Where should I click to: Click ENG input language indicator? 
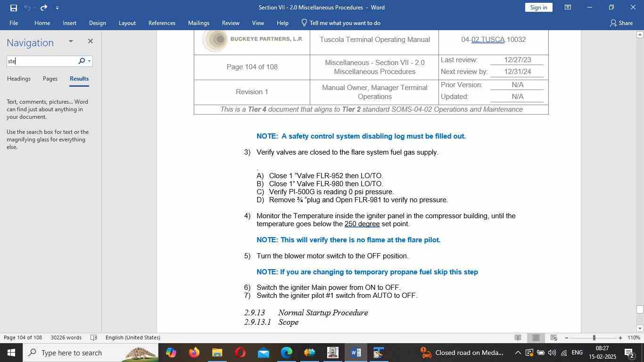(x=577, y=353)
